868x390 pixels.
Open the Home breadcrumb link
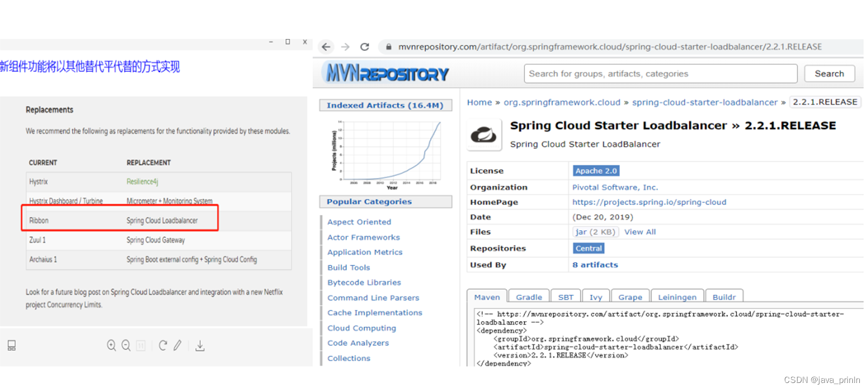[479, 102]
